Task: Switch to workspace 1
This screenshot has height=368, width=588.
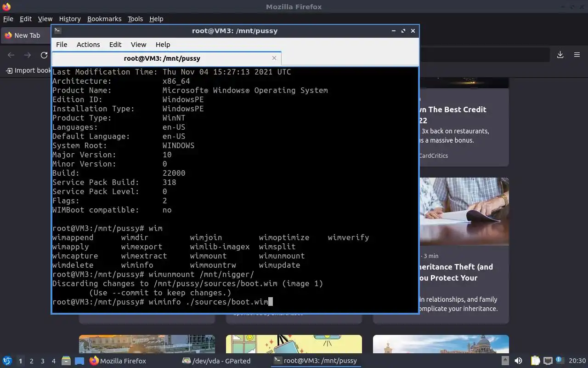Action: [x=20, y=361]
